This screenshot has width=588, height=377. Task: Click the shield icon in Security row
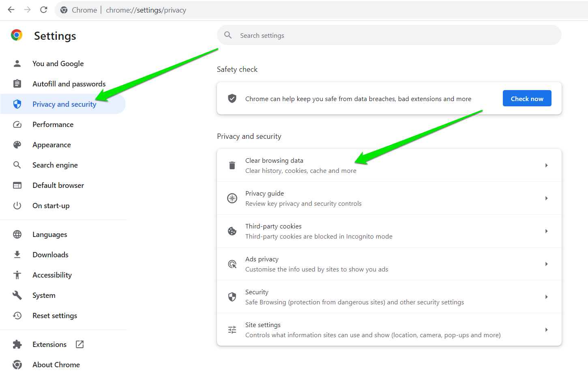tap(232, 297)
